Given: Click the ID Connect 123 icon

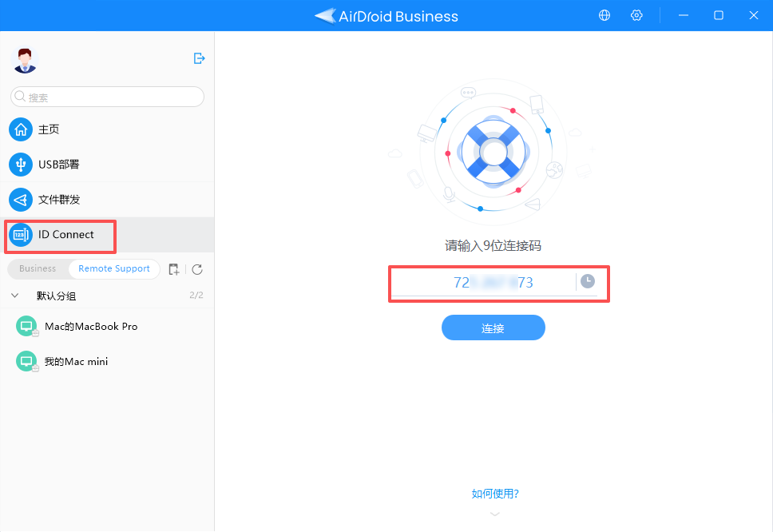Looking at the screenshot, I should pyautogui.click(x=21, y=235).
